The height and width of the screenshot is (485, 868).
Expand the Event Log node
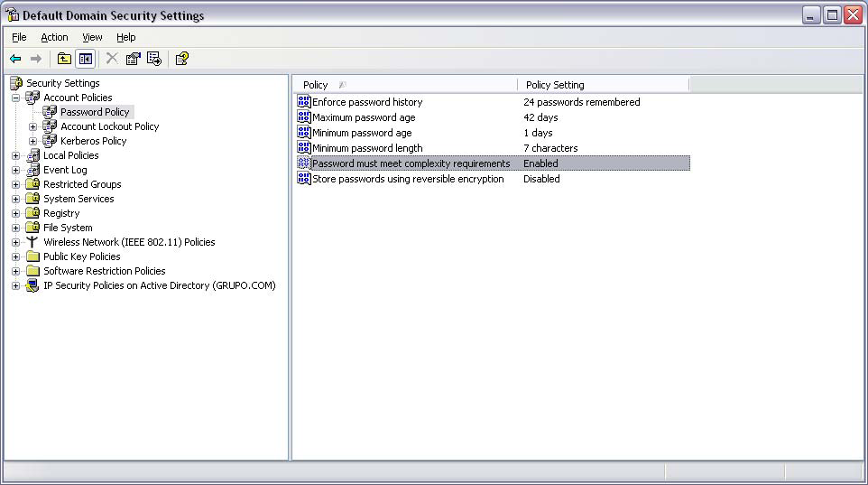[15, 170]
